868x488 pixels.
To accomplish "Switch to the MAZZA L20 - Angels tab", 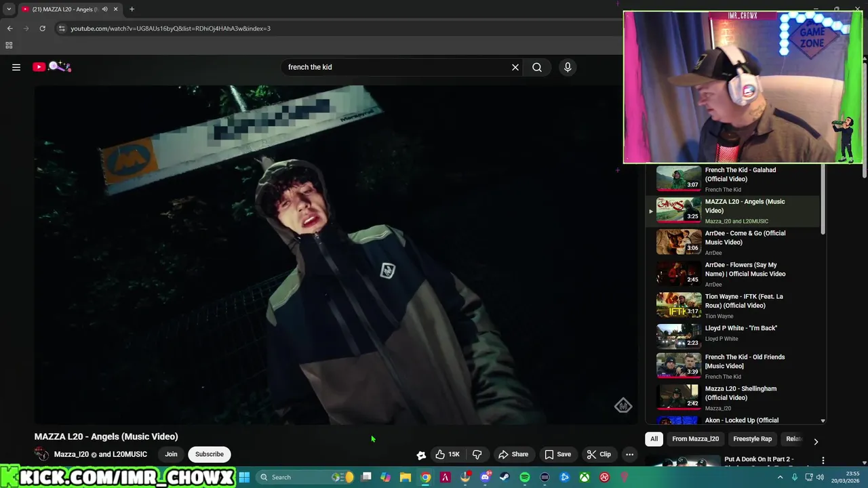I will (x=64, y=9).
